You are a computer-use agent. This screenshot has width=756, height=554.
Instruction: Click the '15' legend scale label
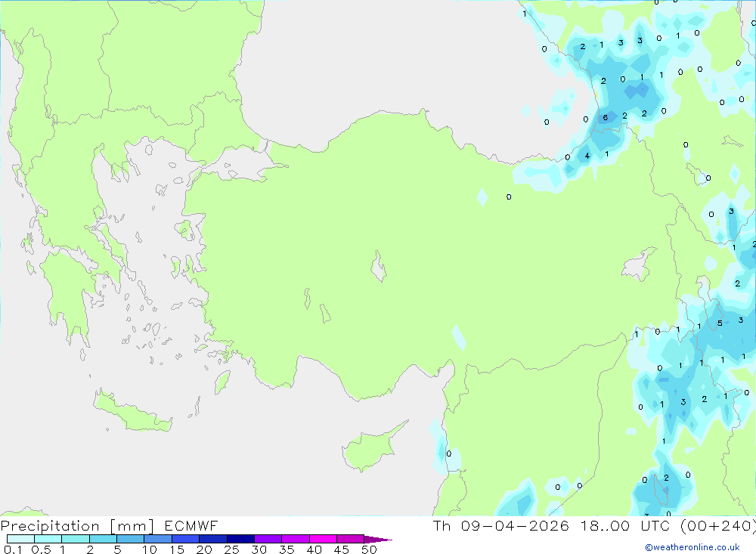[x=177, y=549]
